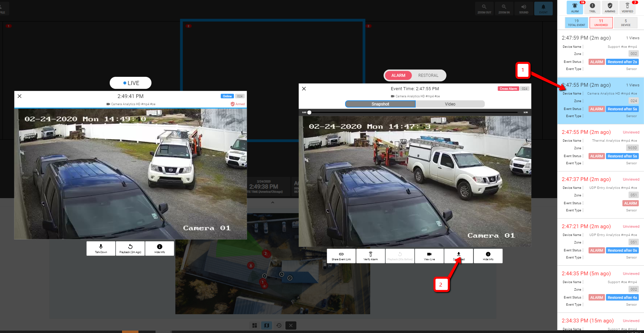Close the live camera popup
This screenshot has height=333, width=644.
click(20, 96)
